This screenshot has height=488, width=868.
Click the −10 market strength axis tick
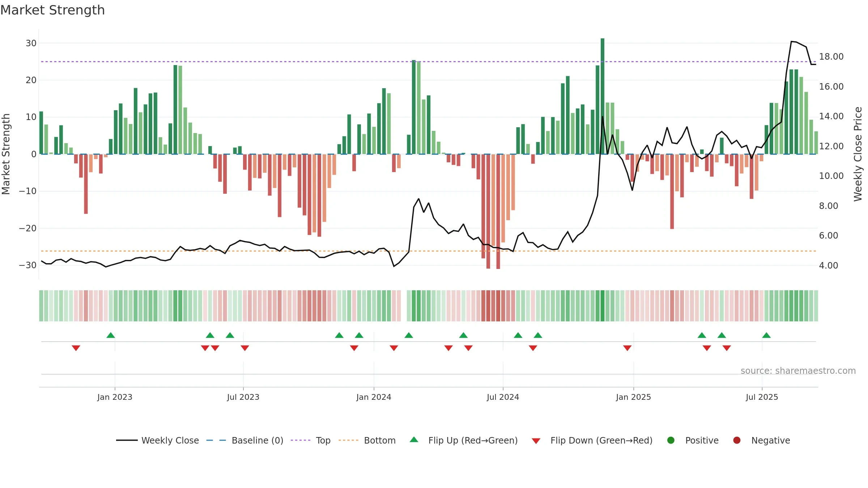(x=28, y=191)
